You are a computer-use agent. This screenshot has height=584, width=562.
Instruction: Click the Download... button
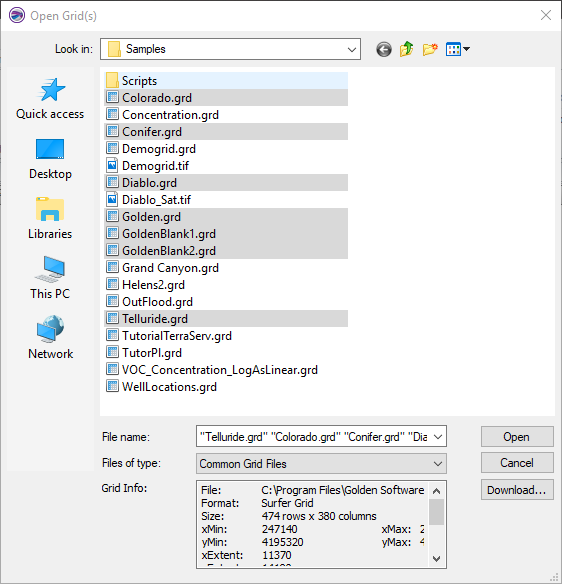(x=517, y=490)
